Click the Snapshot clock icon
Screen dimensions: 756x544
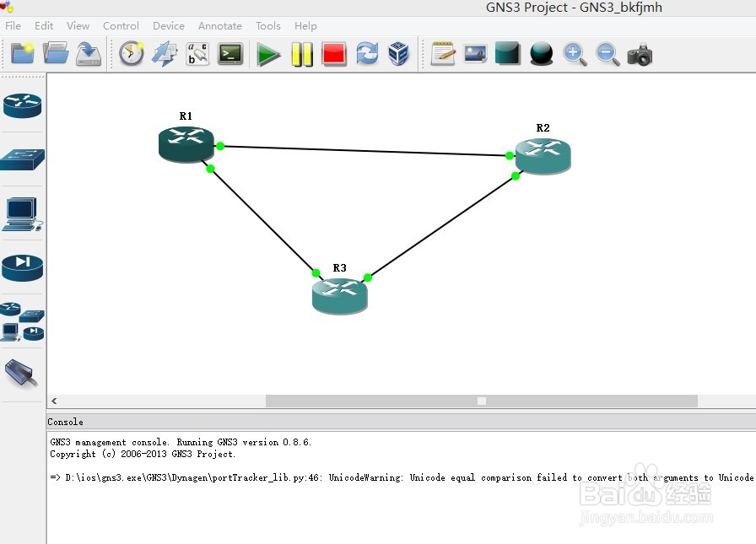coord(131,53)
